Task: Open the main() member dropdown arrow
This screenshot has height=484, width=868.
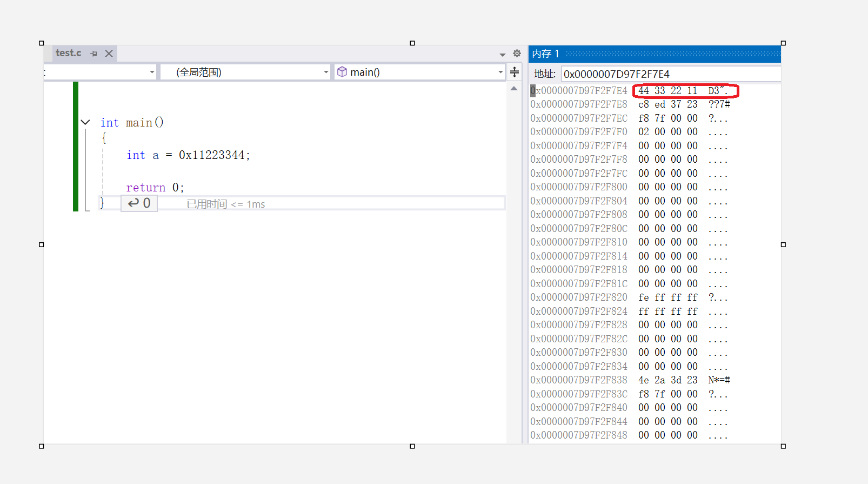Action: [500, 72]
